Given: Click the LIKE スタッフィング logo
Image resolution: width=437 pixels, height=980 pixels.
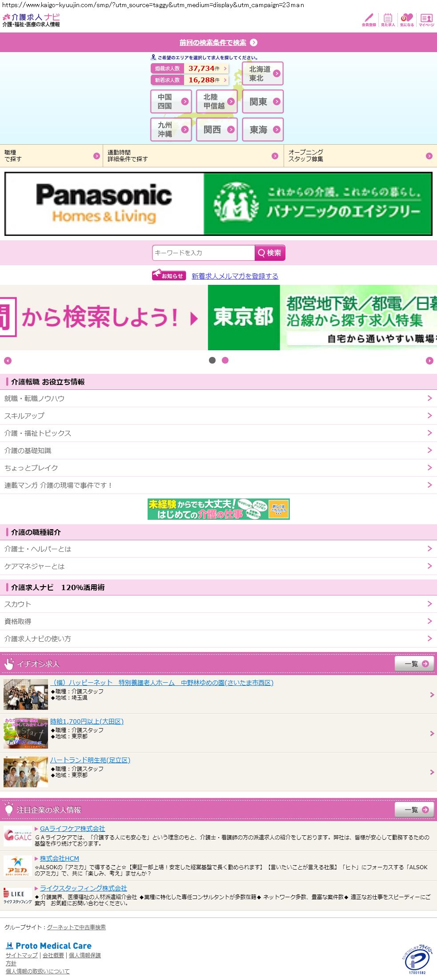Looking at the screenshot, I should (17, 895).
